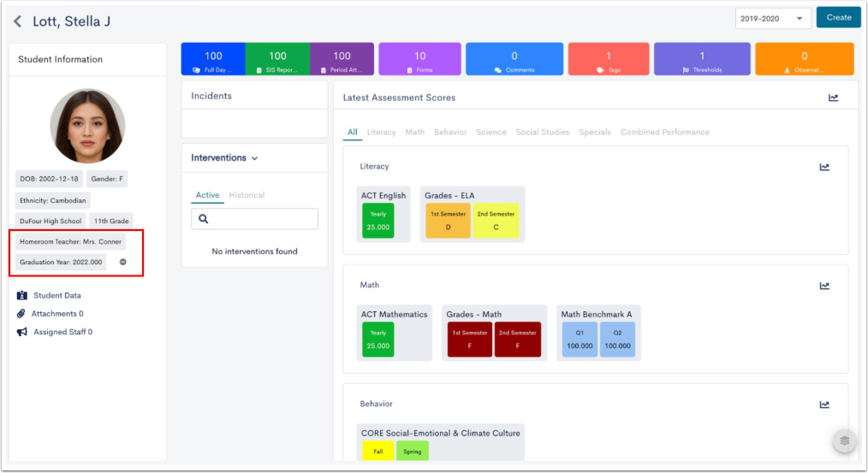Click the CORE Social-Emotional Spring tile
This screenshot has width=868, height=473.
coord(413,451)
